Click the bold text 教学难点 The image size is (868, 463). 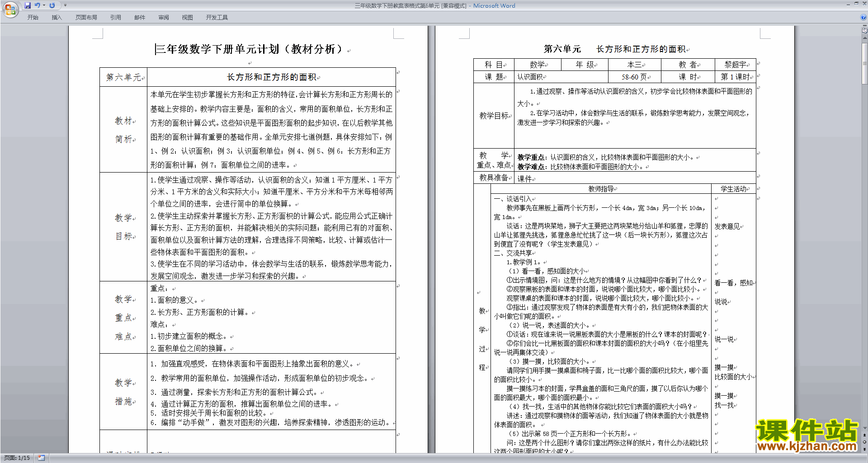click(531, 167)
